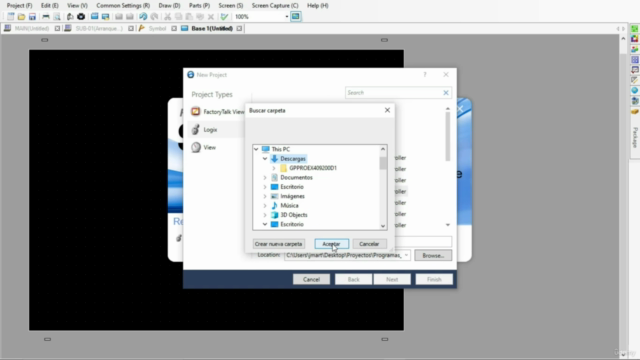Click the Crear nueva carpeta button
This screenshot has width=640, height=360.
click(278, 244)
